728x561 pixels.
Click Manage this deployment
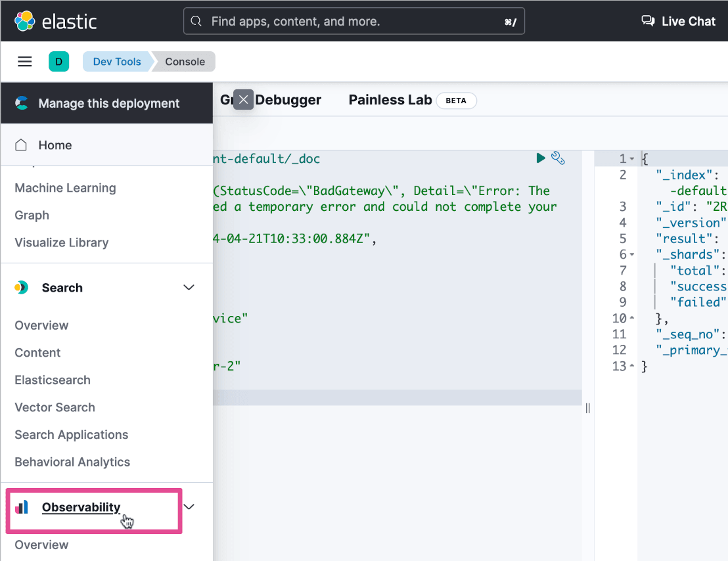[x=108, y=103]
